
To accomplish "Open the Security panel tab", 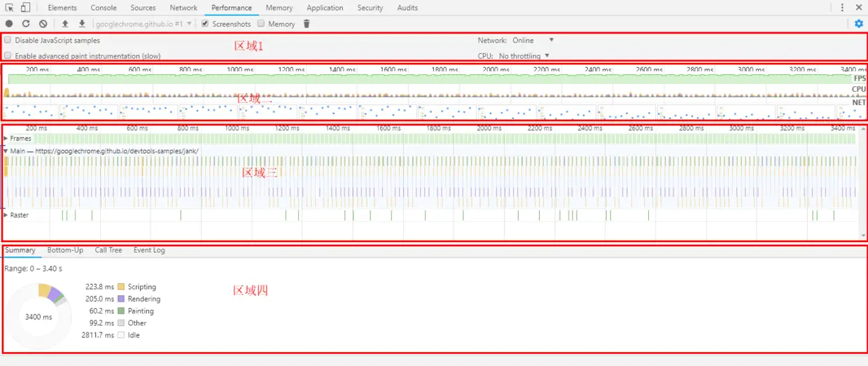I will (370, 8).
